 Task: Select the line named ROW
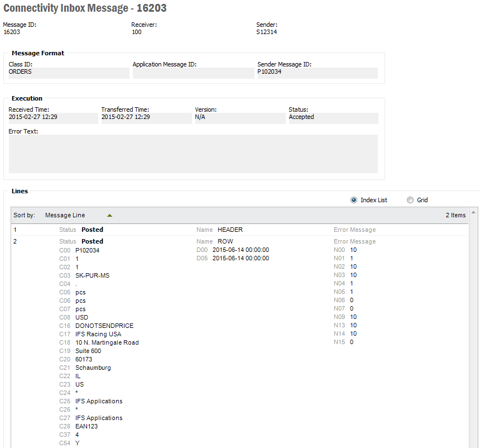[225, 241]
